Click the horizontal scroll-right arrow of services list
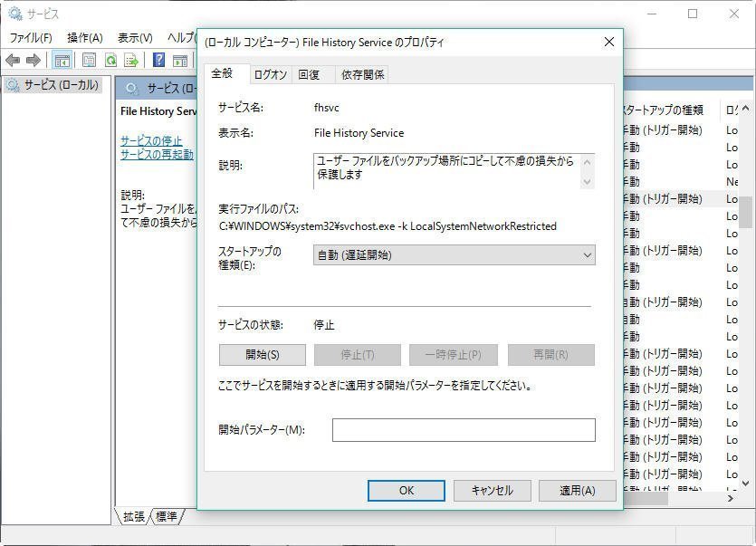This screenshot has width=756, height=546. click(731, 499)
